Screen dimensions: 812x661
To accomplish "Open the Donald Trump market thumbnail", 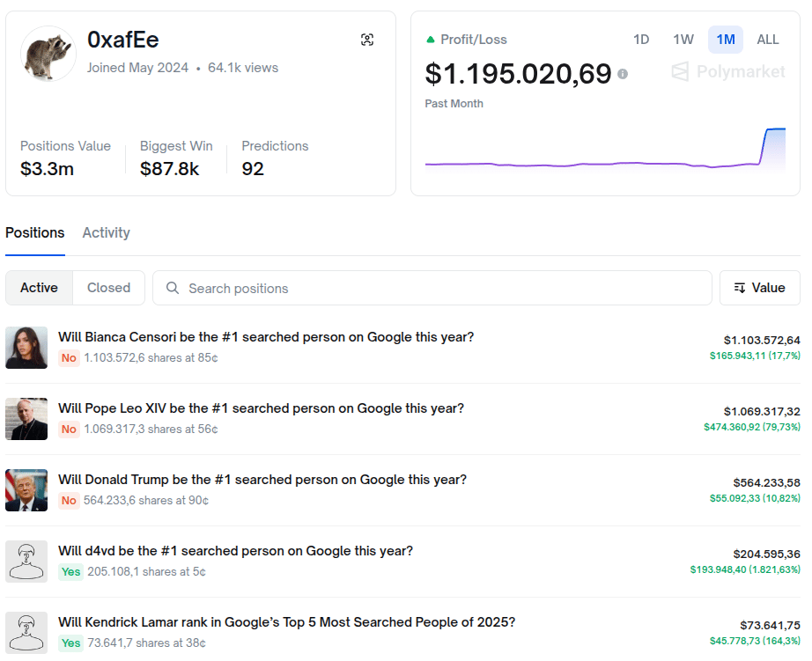I will (26, 490).
